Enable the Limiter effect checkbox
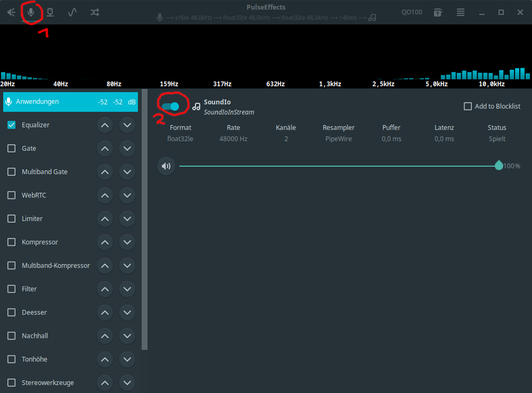This screenshot has height=393, width=532. [11, 219]
